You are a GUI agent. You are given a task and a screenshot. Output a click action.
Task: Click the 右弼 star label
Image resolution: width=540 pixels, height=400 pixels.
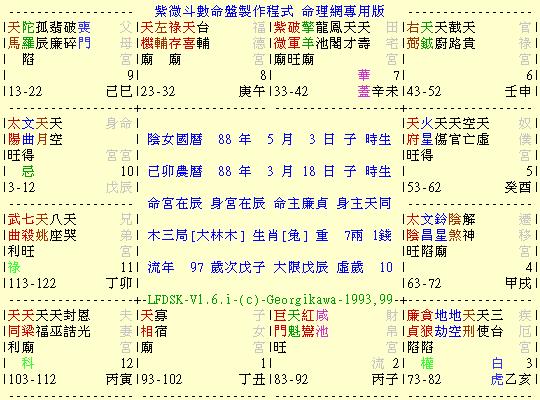click(x=413, y=35)
